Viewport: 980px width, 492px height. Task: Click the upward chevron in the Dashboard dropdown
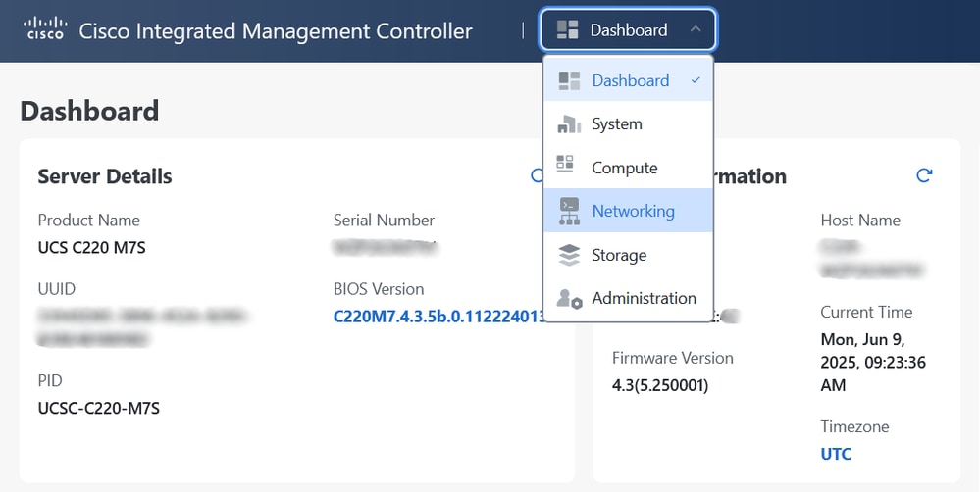pyautogui.click(x=696, y=29)
